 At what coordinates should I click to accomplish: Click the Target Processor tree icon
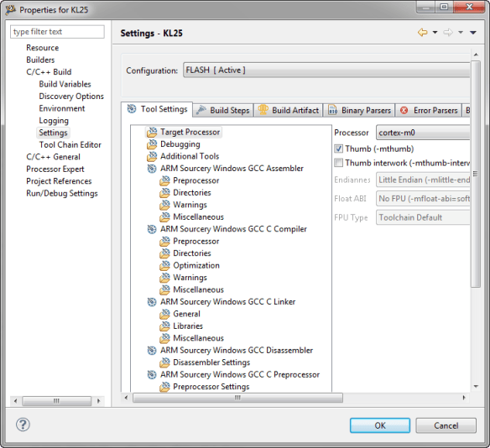tap(152, 133)
